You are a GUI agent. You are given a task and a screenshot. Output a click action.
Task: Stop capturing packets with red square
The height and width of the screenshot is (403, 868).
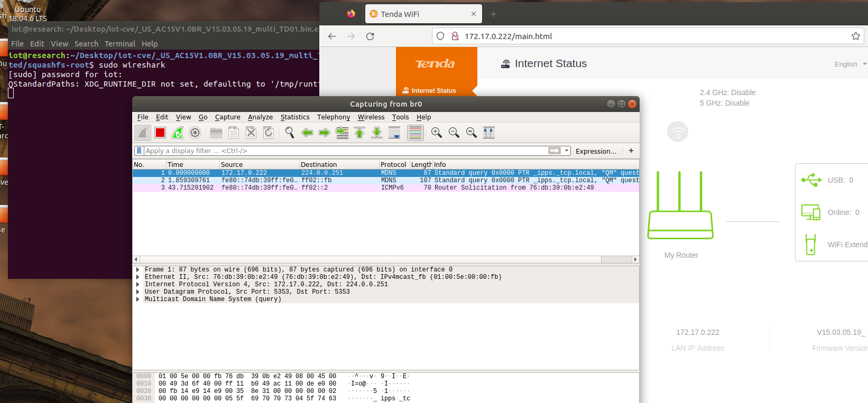(x=160, y=133)
